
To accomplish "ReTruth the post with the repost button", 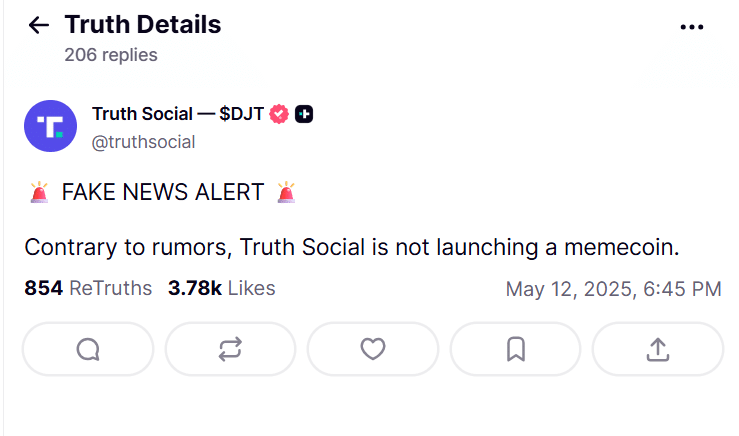I will pyautogui.click(x=230, y=348).
